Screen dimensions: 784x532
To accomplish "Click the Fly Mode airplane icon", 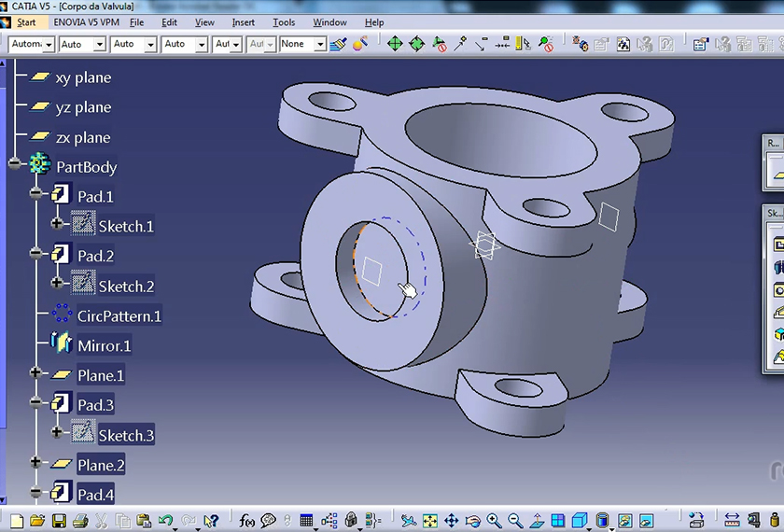I will click(x=409, y=521).
